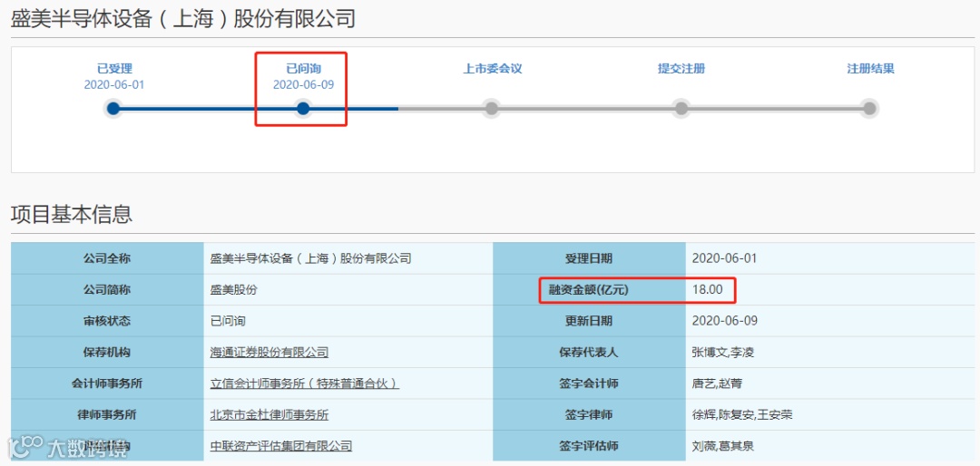The height and width of the screenshot is (466, 980).
Task: Open the 北京市金杜律师事务所 link
Action: point(269,415)
